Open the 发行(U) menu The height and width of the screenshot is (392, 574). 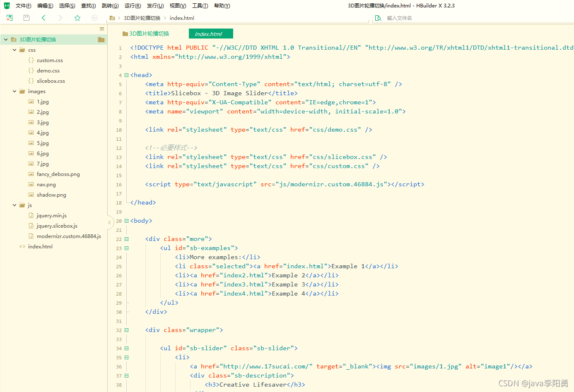coord(155,5)
